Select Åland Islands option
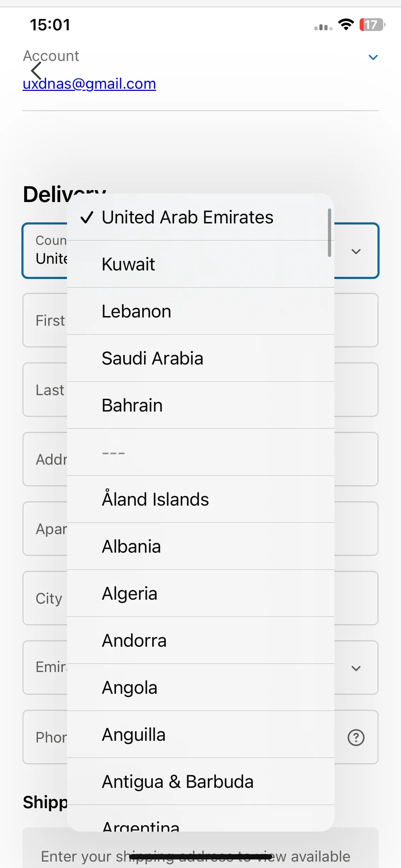401x868 pixels. 201,499
